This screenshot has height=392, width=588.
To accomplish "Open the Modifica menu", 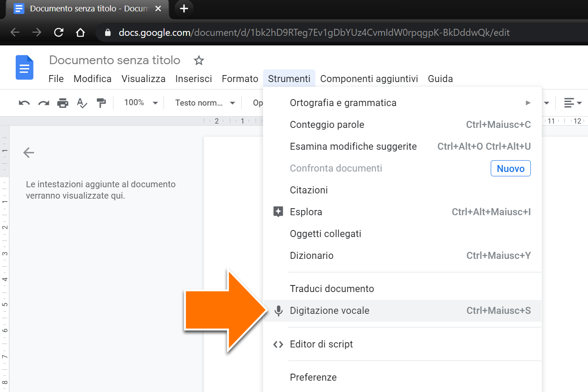I will click(92, 79).
